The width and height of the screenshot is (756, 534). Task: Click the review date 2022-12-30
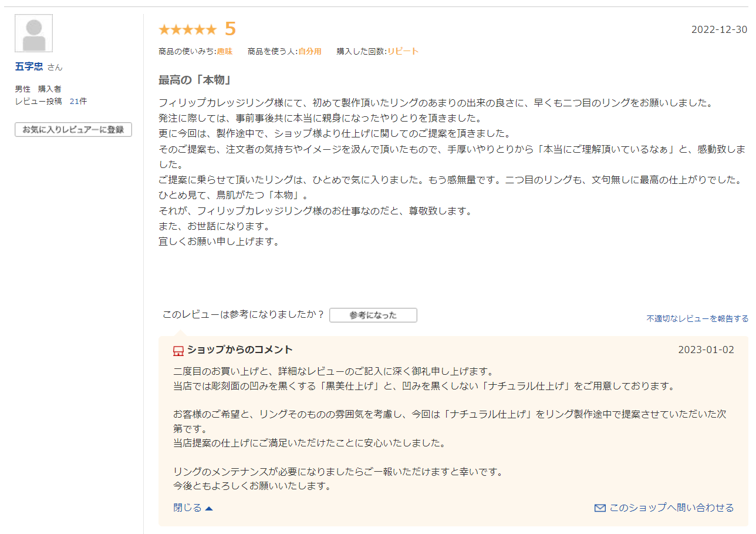[x=719, y=29]
